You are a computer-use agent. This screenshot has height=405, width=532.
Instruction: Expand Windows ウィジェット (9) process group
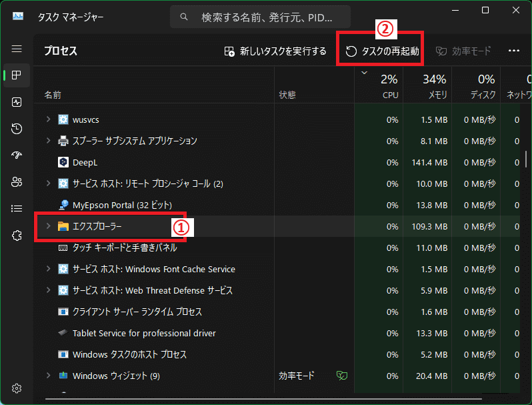point(48,376)
